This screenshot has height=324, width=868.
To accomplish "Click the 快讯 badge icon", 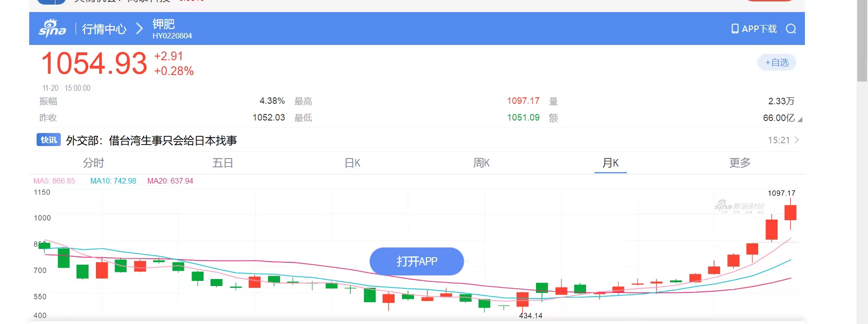I will coord(49,140).
